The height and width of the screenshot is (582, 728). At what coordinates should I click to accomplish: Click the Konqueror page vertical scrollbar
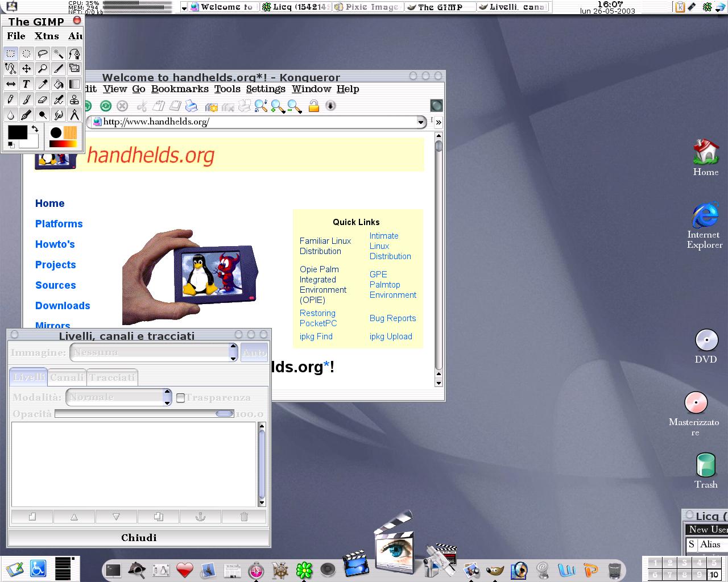coord(439,260)
